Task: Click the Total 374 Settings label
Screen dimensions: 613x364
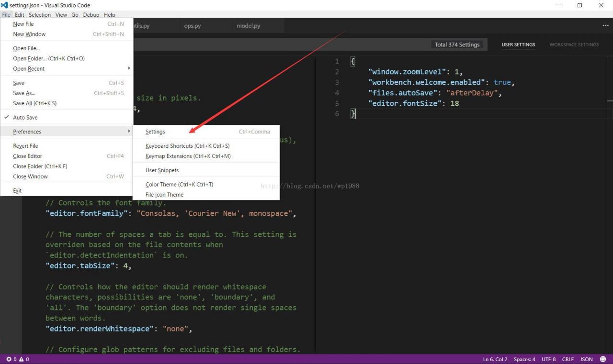Action: pyautogui.click(x=457, y=44)
